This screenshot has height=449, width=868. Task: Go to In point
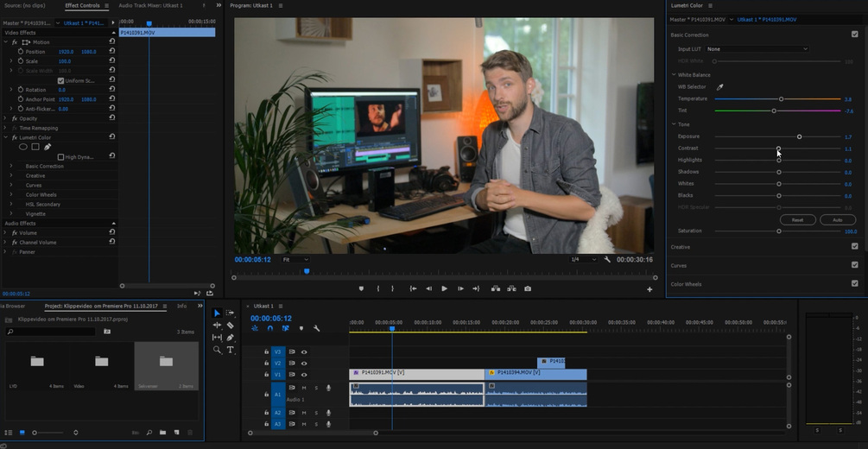[x=413, y=288]
